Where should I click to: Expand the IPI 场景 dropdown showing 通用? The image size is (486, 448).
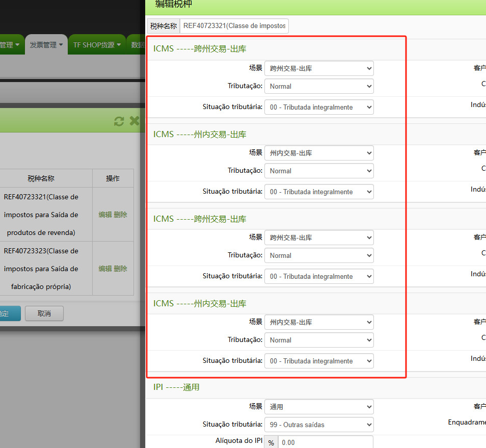pyautogui.click(x=318, y=407)
